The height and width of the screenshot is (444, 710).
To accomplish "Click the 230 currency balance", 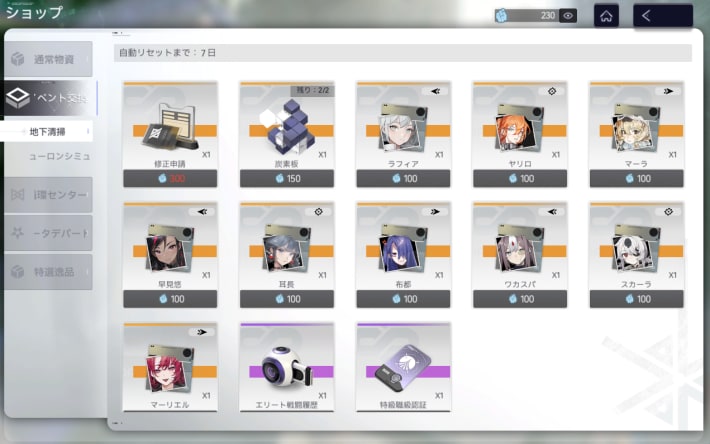I will (x=547, y=16).
